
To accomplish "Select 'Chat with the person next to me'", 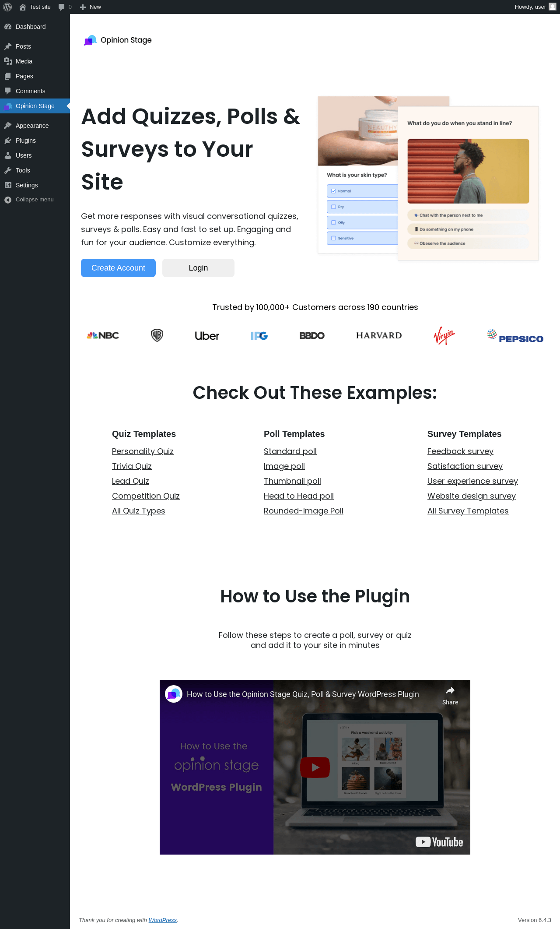I will pyautogui.click(x=468, y=215).
